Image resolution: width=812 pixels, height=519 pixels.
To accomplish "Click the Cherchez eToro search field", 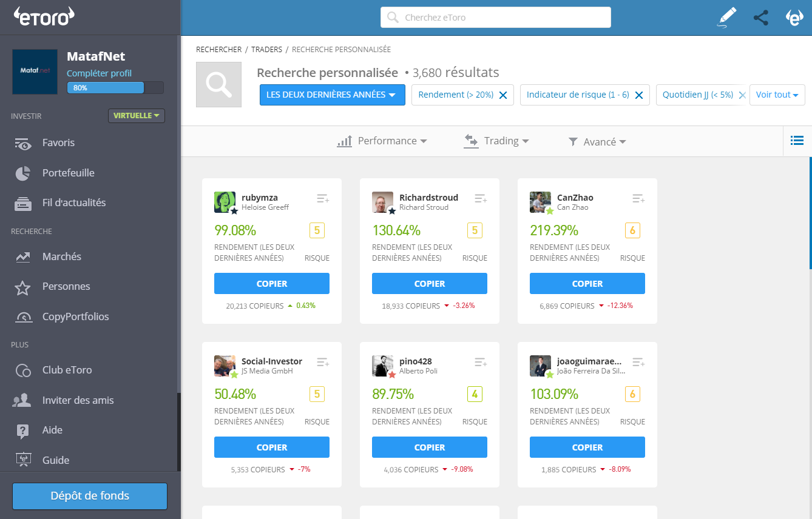I will click(x=495, y=18).
